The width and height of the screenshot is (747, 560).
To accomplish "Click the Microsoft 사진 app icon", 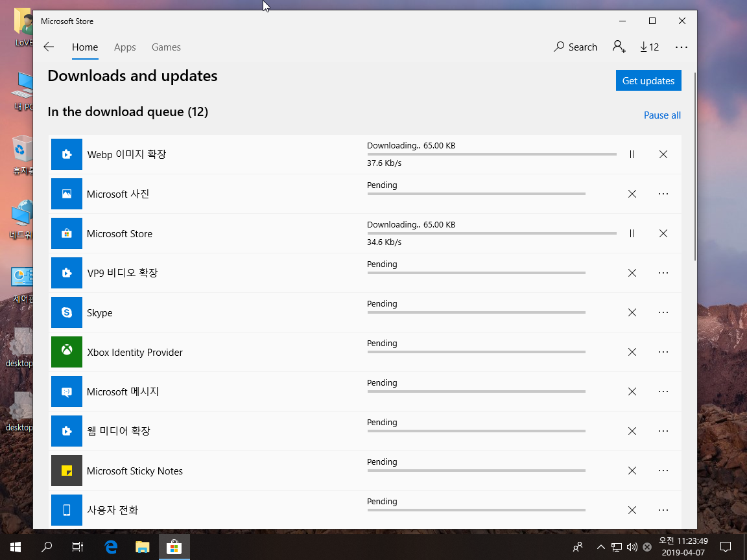I will tap(67, 194).
